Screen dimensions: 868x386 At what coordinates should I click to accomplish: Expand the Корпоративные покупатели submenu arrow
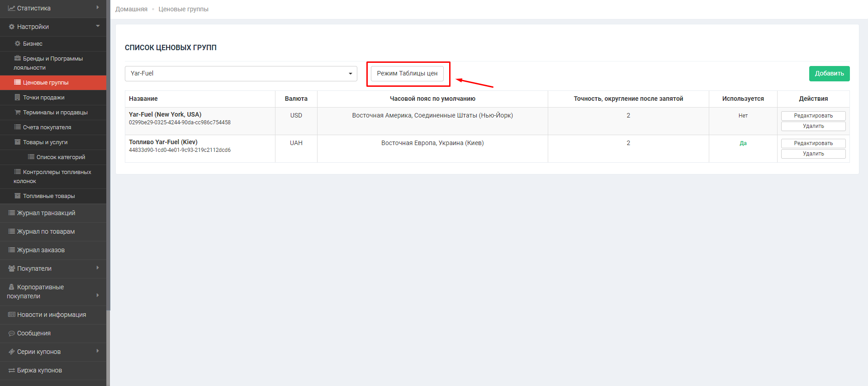pyautogui.click(x=98, y=295)
